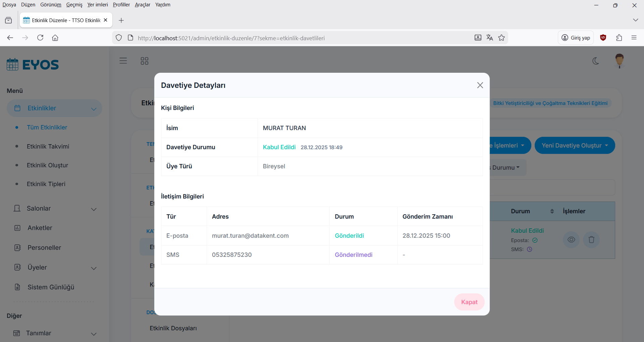Open Yer imleri menu
644x342 pixels.
point(98,5)
